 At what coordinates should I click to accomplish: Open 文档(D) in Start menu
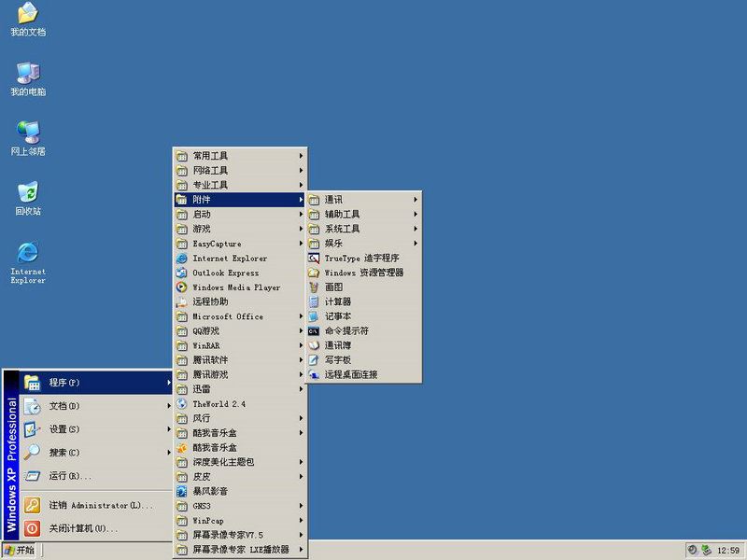coord(96,406)
